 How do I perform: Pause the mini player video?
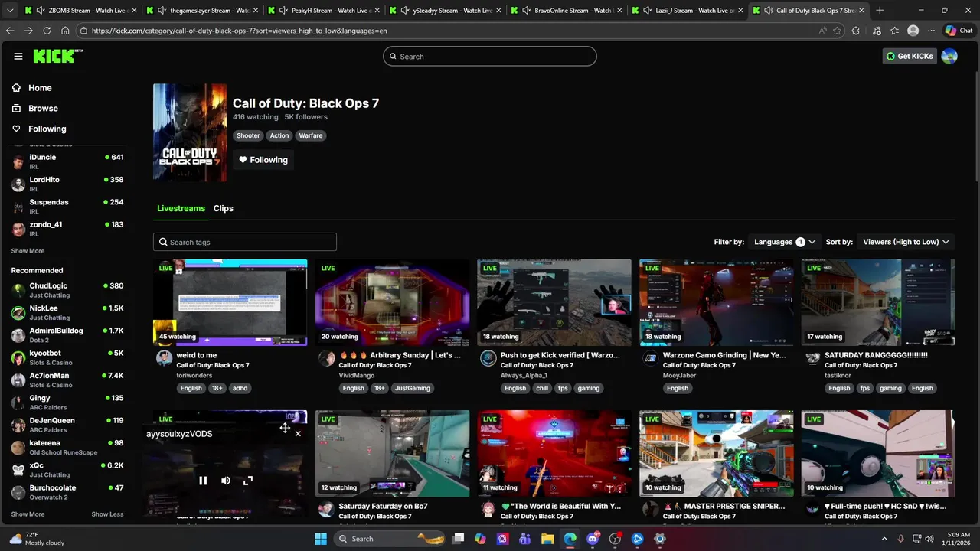coord(203,481)
